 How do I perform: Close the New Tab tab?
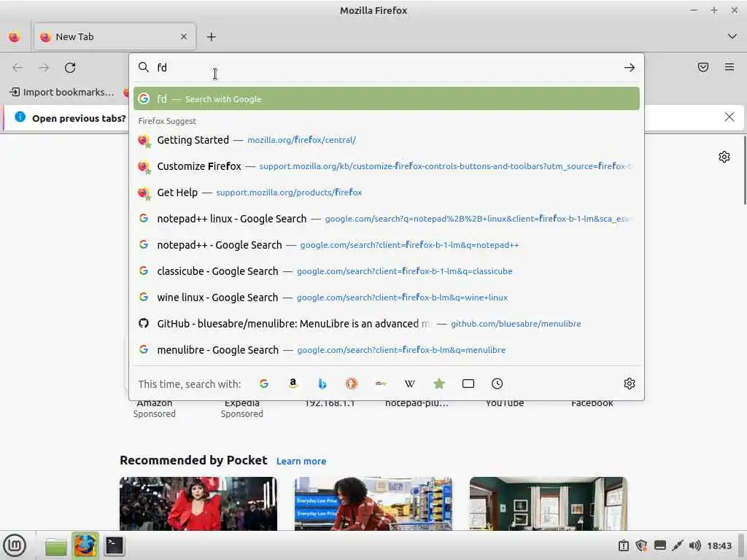coord(184,36)
